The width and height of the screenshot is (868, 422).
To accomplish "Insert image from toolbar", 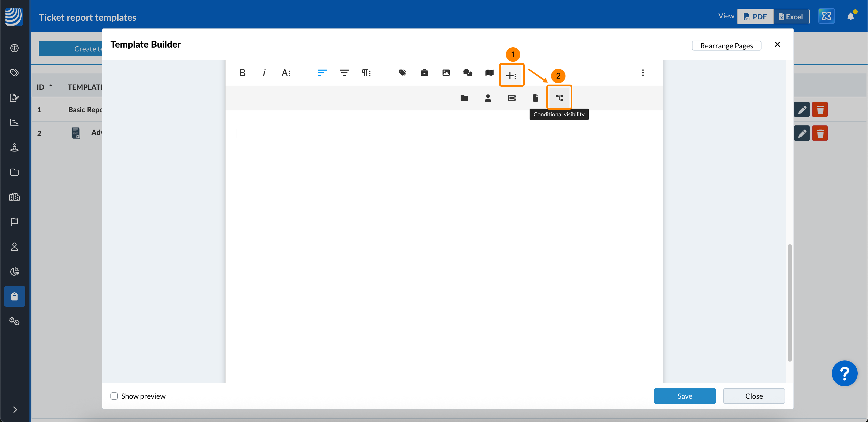I will point(446,73).
